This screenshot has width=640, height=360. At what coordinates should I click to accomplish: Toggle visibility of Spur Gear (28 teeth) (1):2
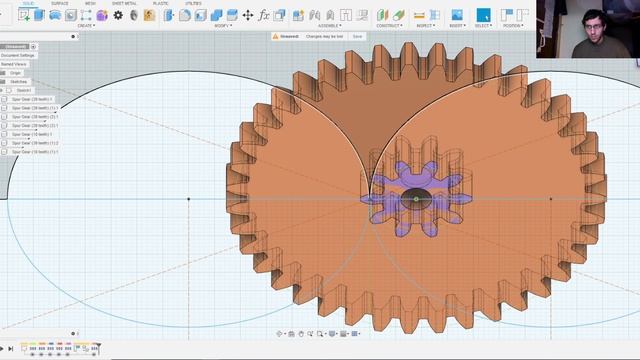4,143
